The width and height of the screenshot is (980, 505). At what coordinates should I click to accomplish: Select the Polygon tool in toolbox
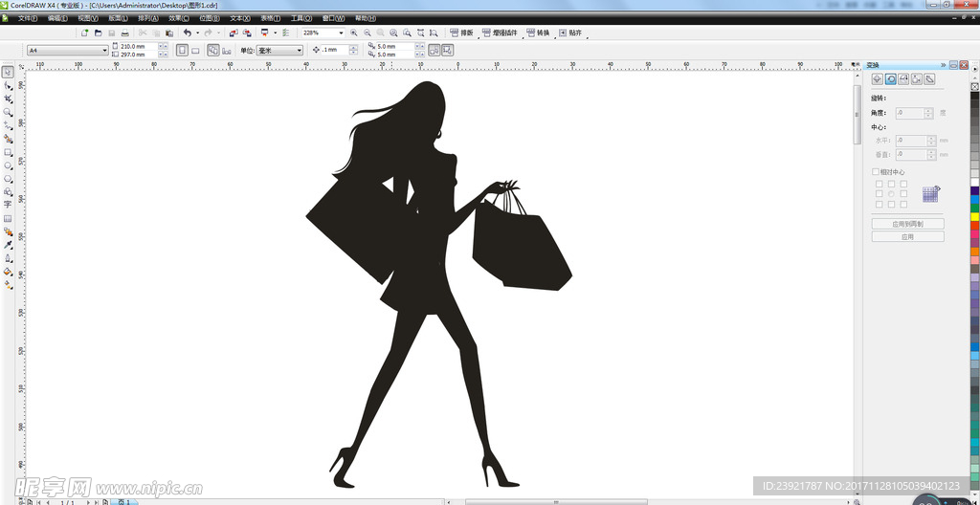(x=8, y=179)
